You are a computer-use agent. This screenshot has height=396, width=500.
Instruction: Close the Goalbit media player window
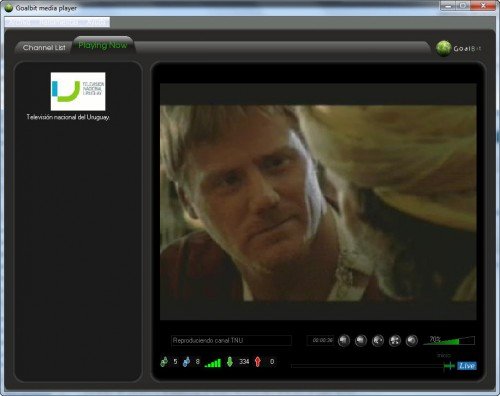pyautogui.click(x=483, y=6)
